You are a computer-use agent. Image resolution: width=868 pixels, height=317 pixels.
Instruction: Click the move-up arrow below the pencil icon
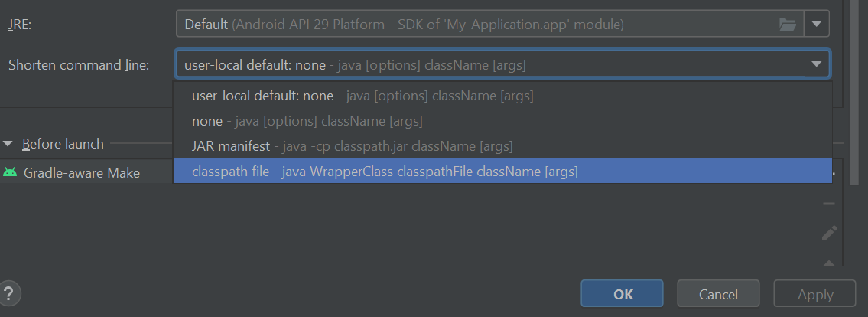(x=828, y=263)
